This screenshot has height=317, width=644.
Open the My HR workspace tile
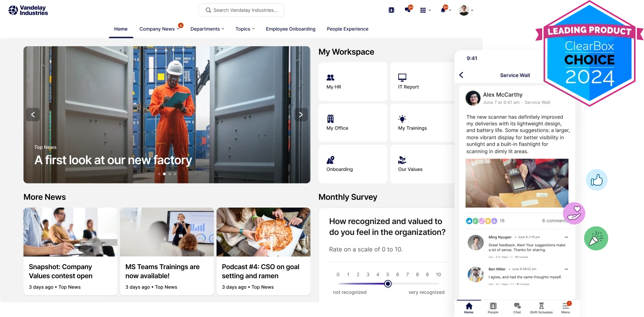pyautogui.click(x=353, y=82)
